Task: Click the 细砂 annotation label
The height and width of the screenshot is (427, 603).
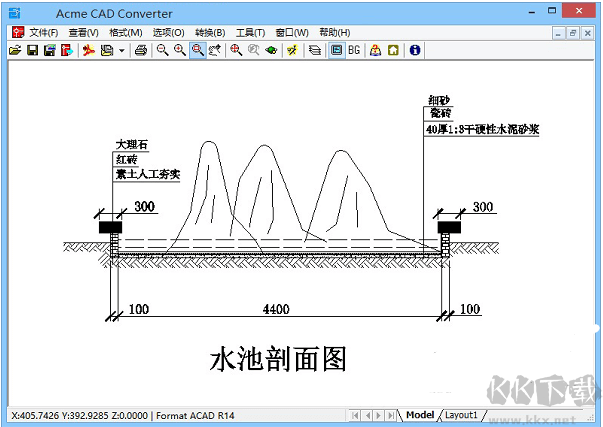Action: [x=439, y=100]
